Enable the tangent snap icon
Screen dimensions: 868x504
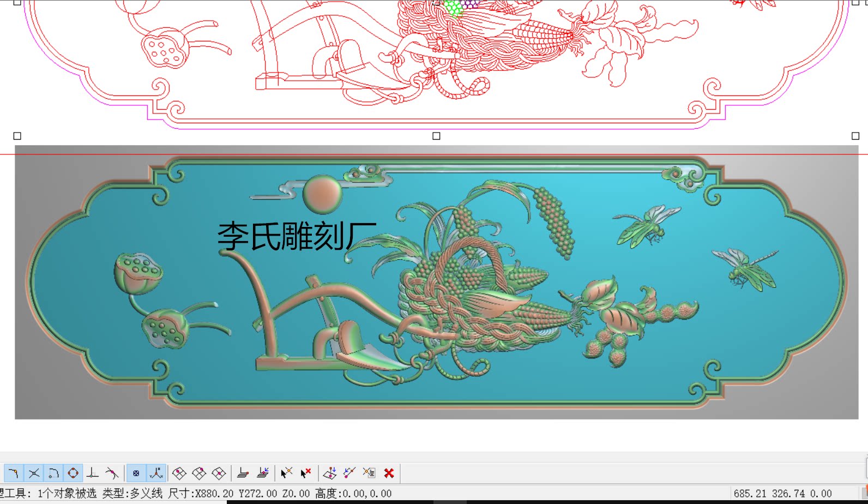[112, 473]
